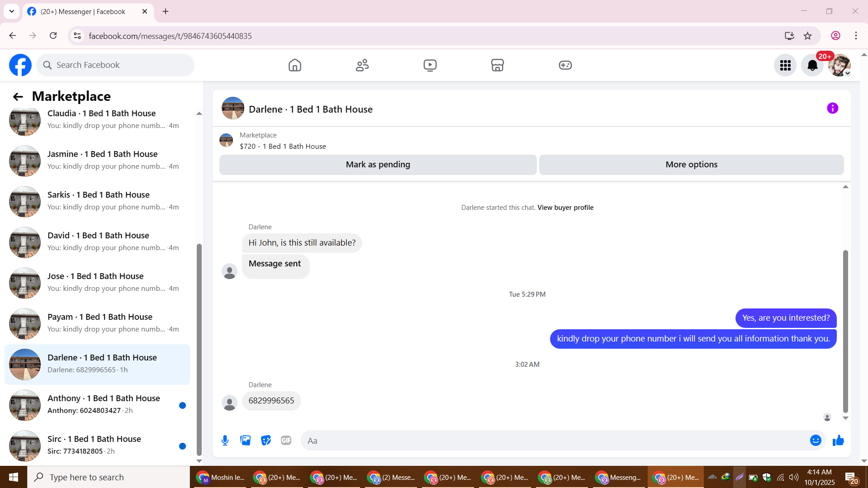Image resolution: width=868 pixels, height=488 pixels.
Task: Open the conversation information icon
Action: [833, 109]
